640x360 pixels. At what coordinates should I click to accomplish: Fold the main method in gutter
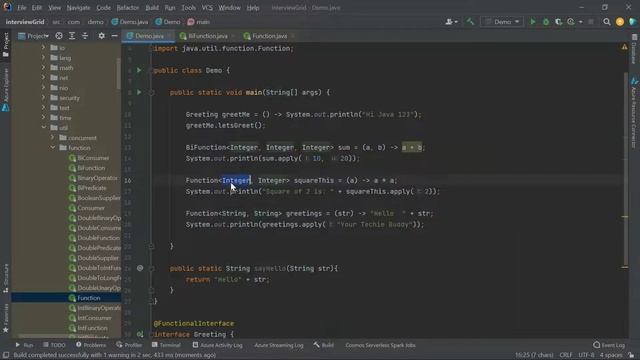[151, 93]
